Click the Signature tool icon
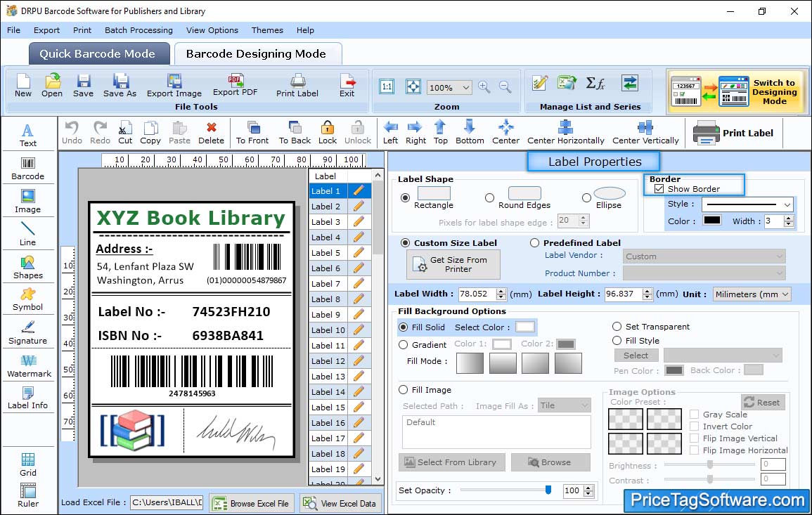812x515 pixels. pos(28,332)
